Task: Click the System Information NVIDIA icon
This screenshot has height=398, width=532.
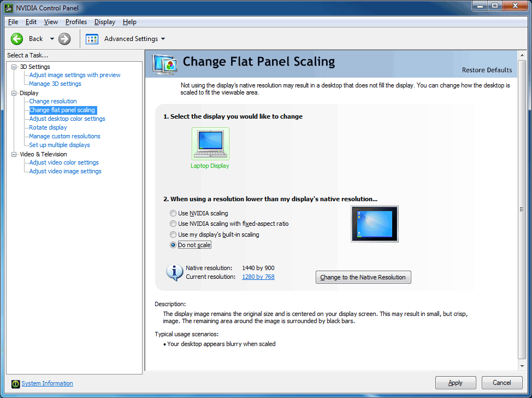Action: tap(16, 384)
